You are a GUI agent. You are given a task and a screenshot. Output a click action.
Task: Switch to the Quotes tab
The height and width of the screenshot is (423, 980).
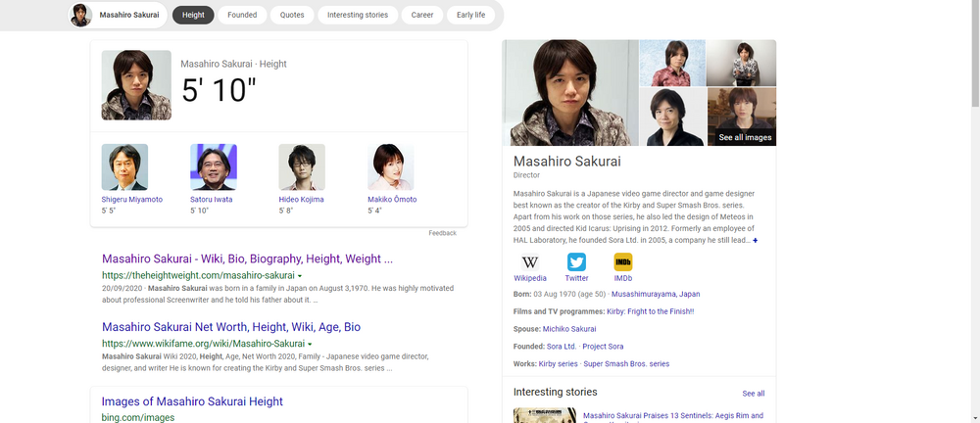292,15
